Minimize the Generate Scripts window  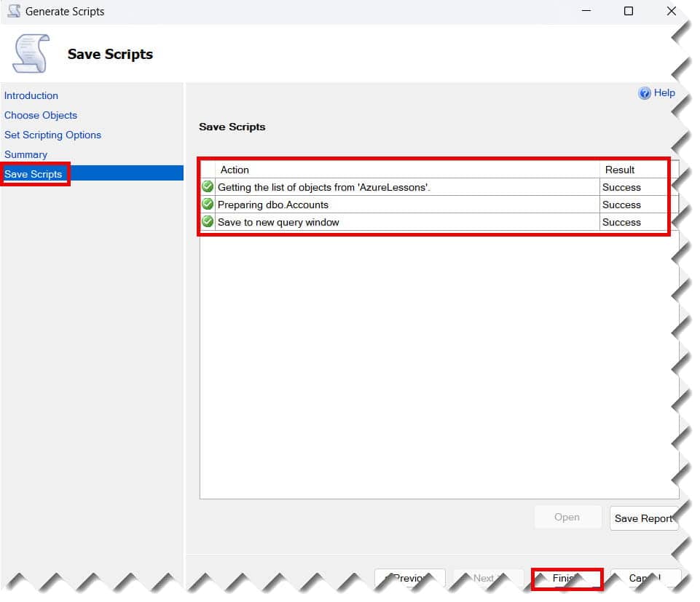coord(586,11)
